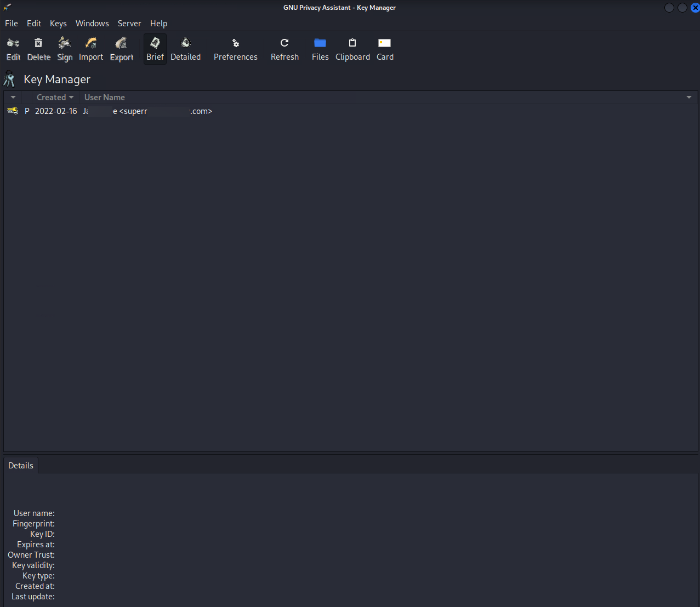Click the Export keys toolbar icon
700x607 pixels.
(x=122, y=49)
